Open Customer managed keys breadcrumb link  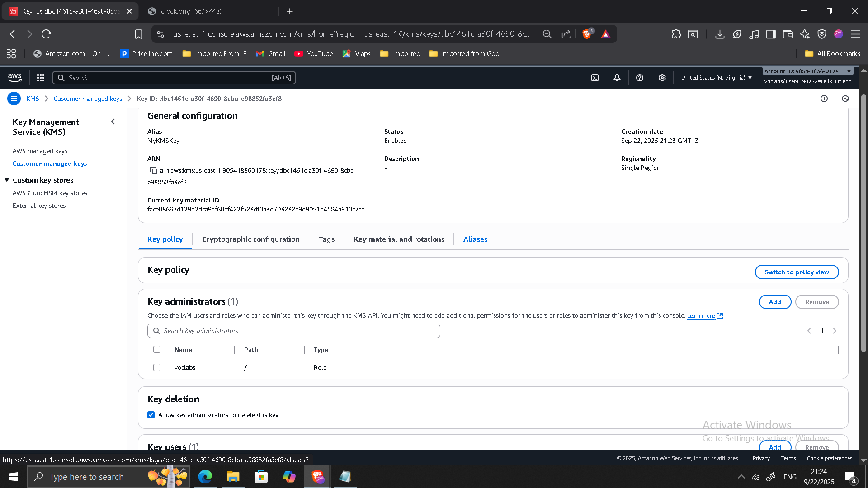(88, 99)
